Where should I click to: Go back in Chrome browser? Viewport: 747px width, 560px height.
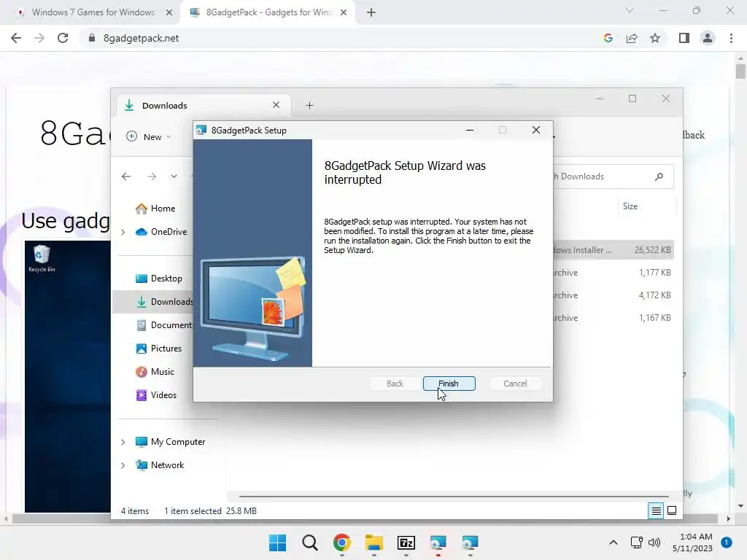16,38
